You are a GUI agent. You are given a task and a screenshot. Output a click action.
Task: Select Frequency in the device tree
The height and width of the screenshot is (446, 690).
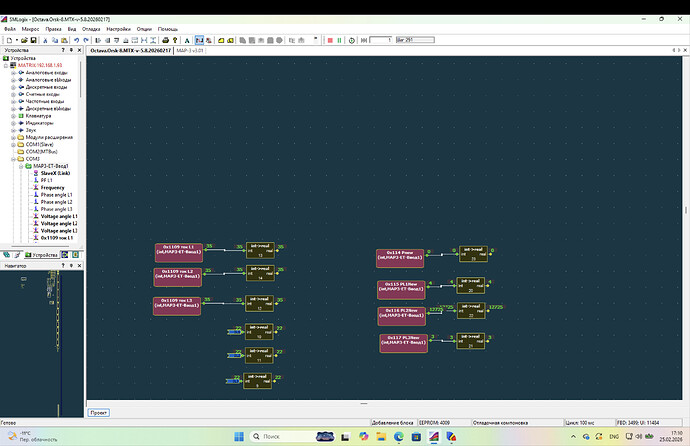(x=52, y=187)
